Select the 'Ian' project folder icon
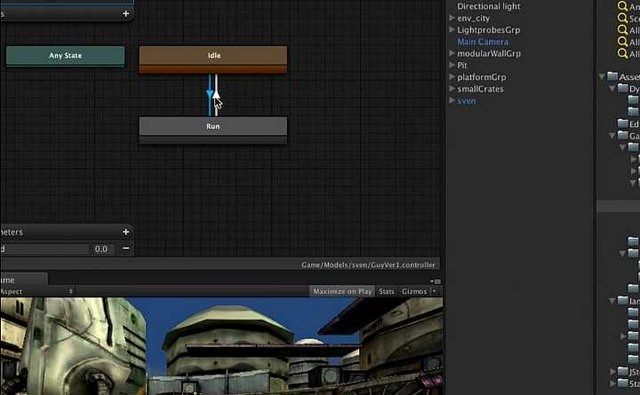This screenshot has width=640, height=395. [623, 301]
